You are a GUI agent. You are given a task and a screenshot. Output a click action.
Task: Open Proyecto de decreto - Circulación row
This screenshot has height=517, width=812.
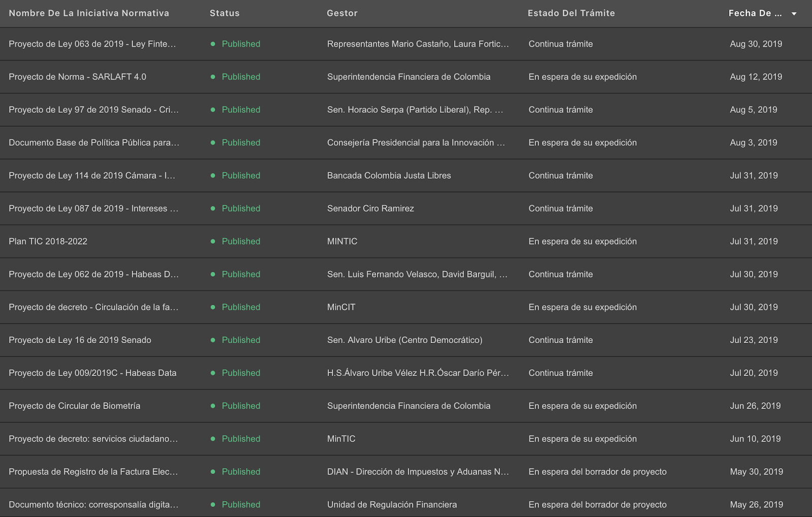tap(406, 307)
